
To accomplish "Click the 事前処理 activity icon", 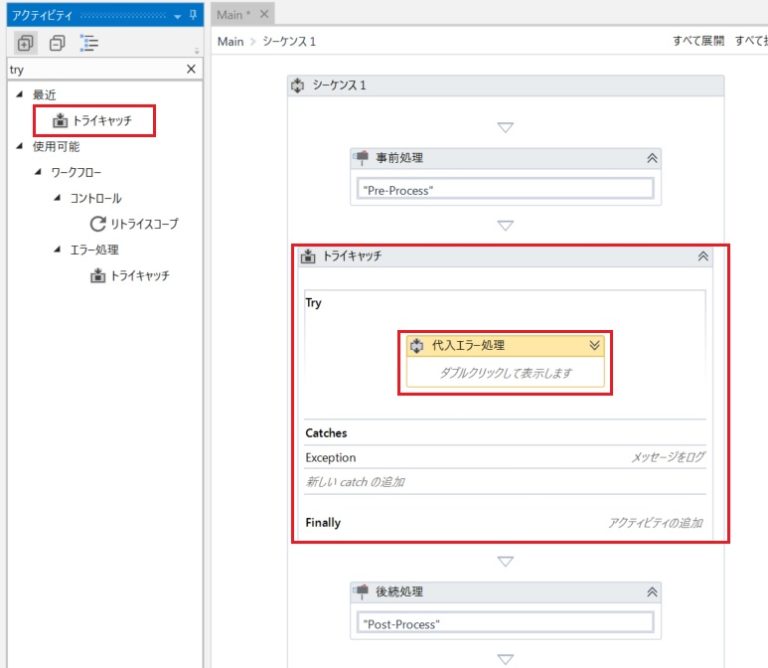I will (x=361, y=158).
